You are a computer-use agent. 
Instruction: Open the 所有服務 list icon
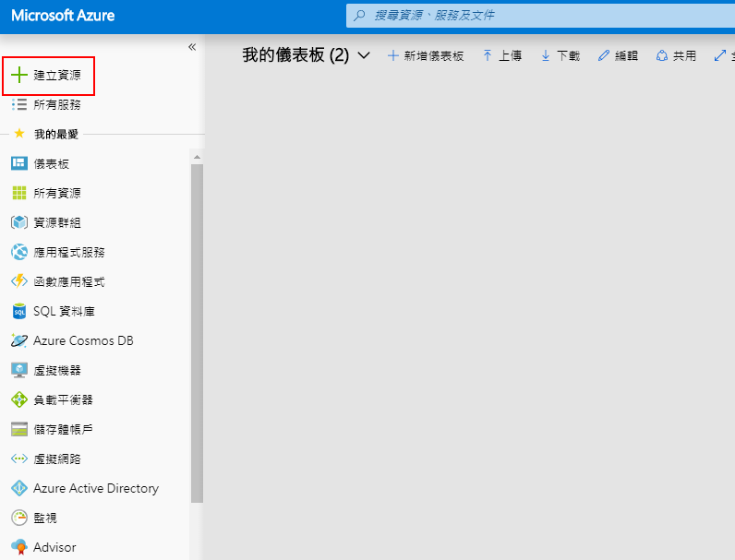[19, 104]
